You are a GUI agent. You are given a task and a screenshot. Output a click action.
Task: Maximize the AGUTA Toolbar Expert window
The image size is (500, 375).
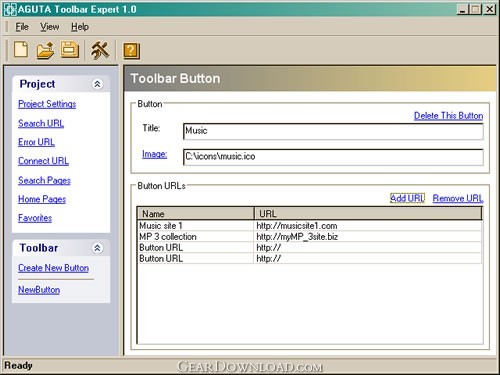click(475, 9)
